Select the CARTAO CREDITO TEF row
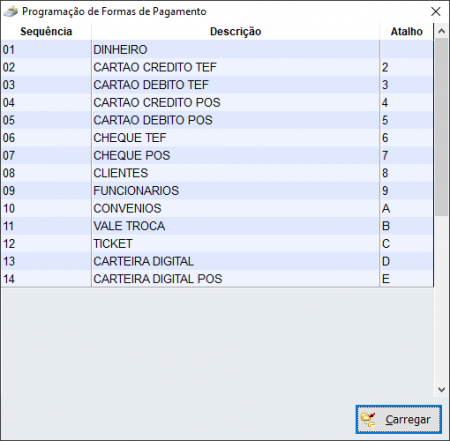 pos(217,67)
